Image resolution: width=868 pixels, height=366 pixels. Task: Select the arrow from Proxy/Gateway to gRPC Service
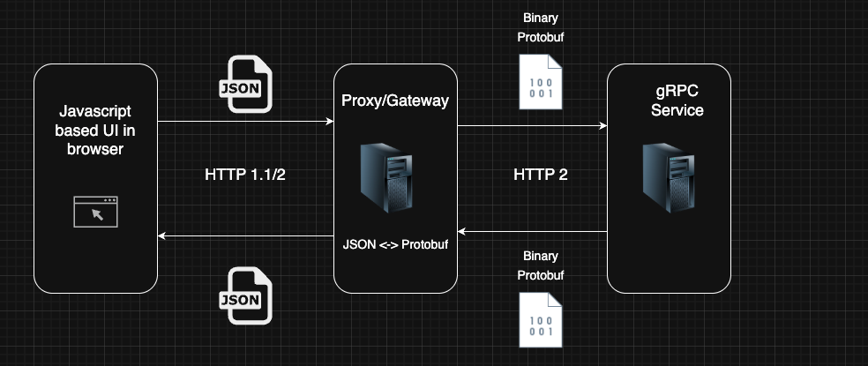533,126
